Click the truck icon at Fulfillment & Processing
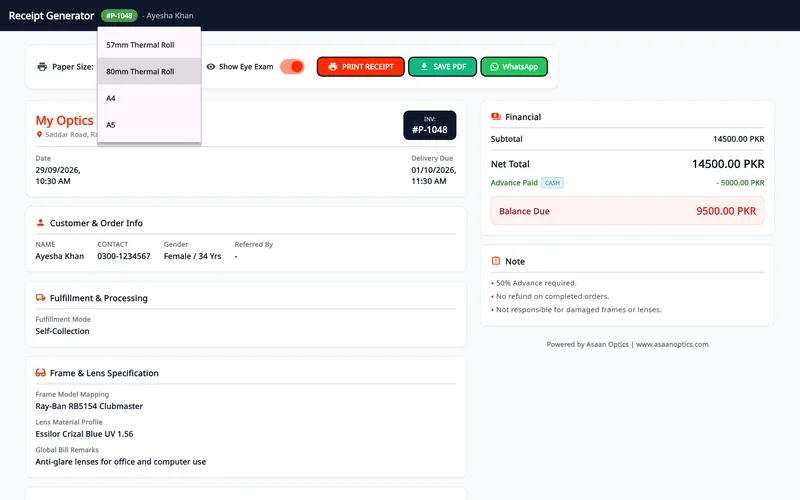The width and height of the screenshot is (800, 500). click(40, 298)
